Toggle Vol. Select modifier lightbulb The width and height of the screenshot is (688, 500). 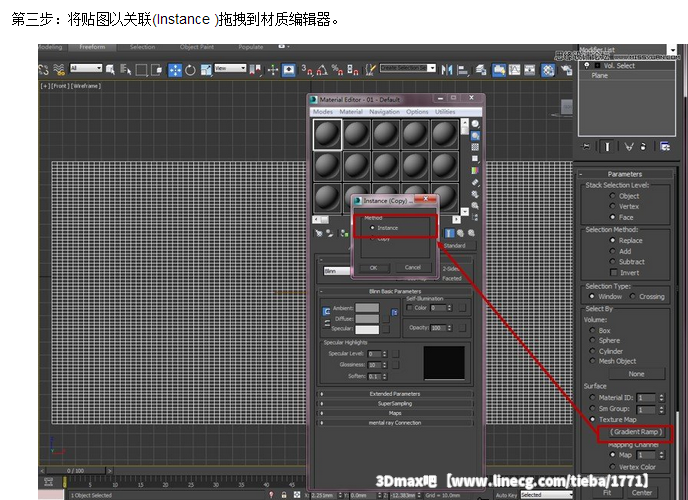(x=587, y=65)
